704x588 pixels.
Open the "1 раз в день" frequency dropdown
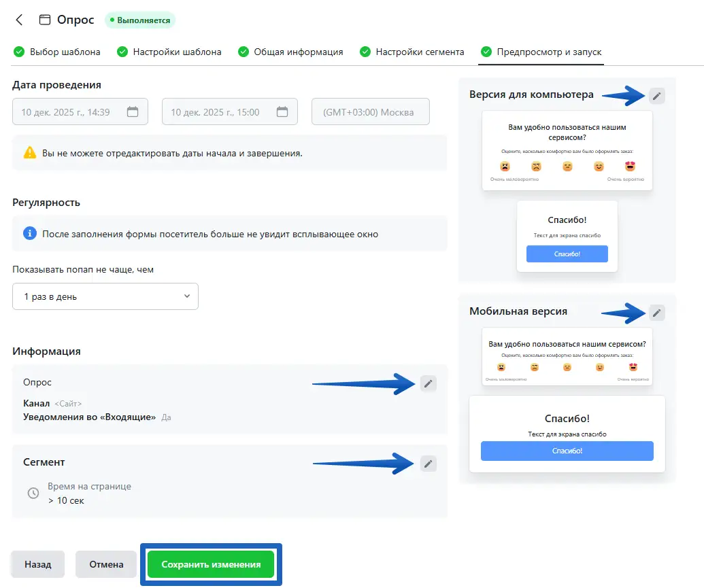(x=105, y=296)
